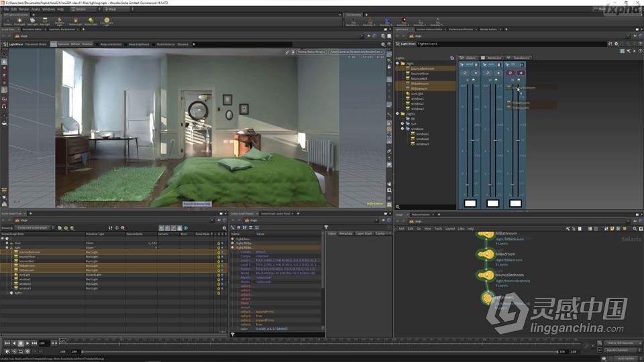
Task: Expand the light prim in Scene Graph Tree
Action: [x=7, y=247]
